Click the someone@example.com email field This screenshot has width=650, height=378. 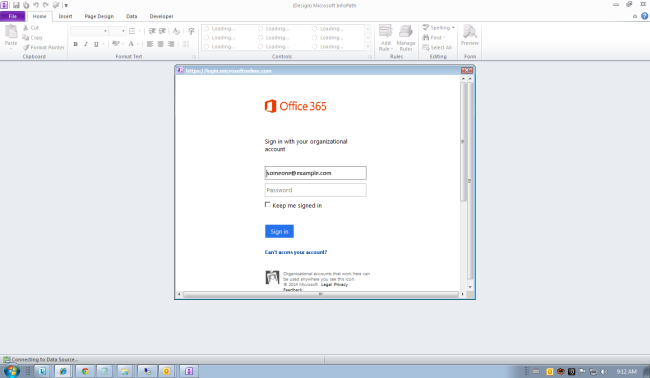pyautogui.click(x=315, y=173)
